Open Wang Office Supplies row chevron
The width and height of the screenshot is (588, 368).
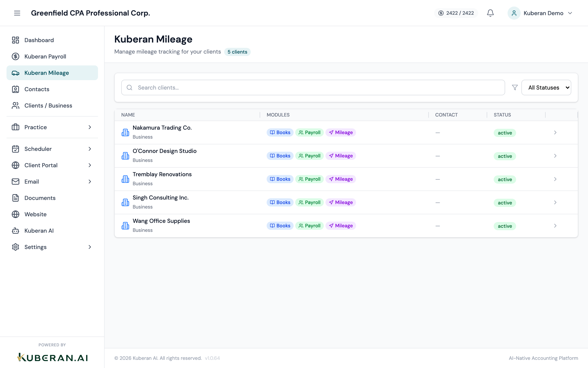(555, 226)
